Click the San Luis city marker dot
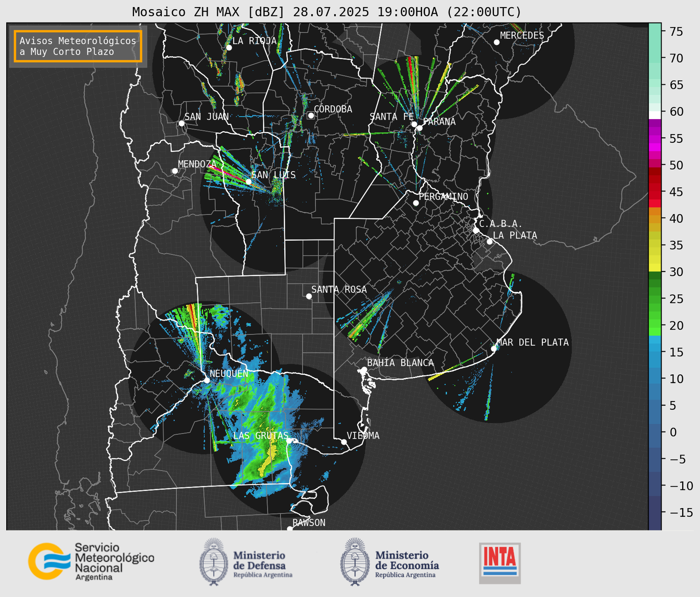This screenshot has width=700, height=597. [x=249, y=181]
